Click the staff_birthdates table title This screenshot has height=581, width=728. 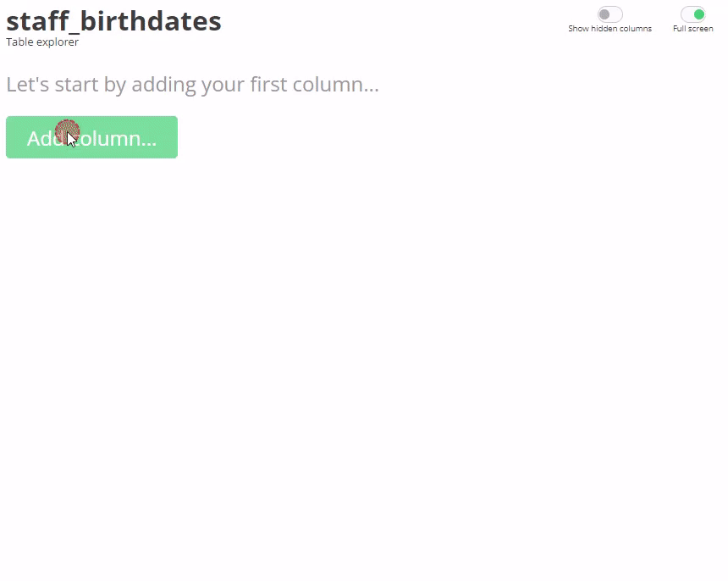(x=113, y=21)
